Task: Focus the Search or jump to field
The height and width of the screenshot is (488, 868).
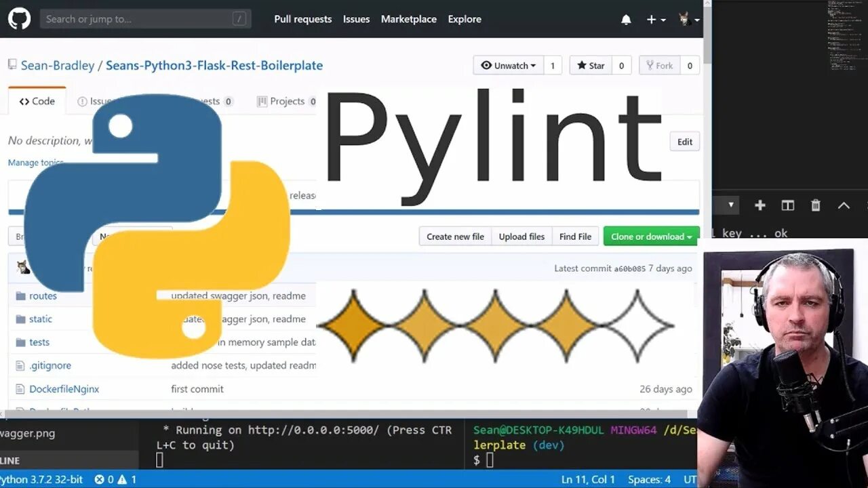Action: tap(145, 19)
